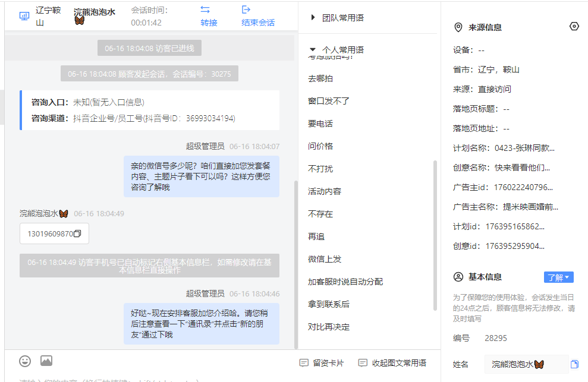
Task: Click the location pin icon beside 来源信息
Action: (x=458, y=27)
